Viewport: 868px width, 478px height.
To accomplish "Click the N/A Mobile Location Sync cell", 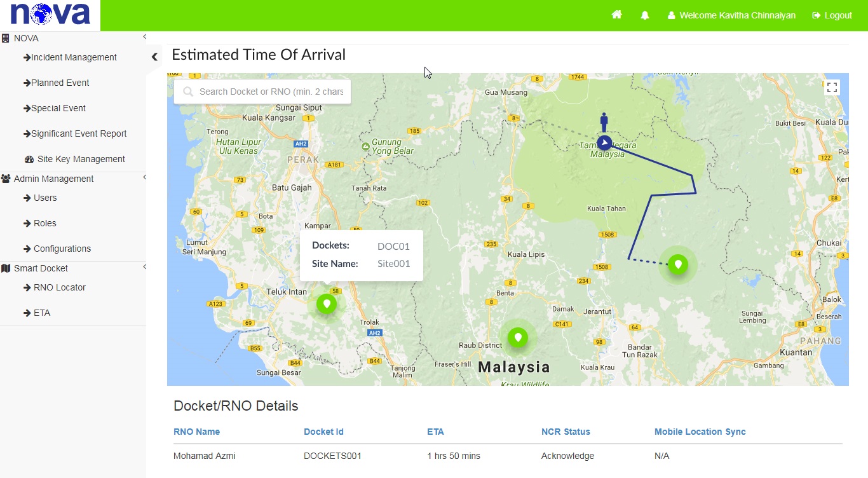I will 661,456.
